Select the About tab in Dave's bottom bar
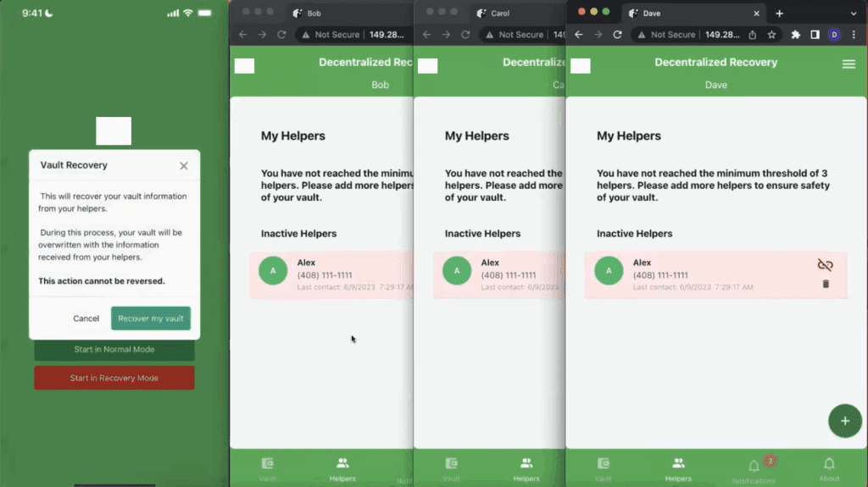Screen dimensions: 868x487 pos(829,468)
